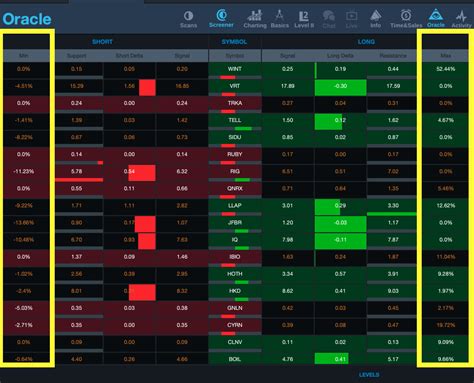Image resolution: width=474 pixels, height=383 pixels.
Task: Click TELL Max value 4.67%
Action: (x=446, y=120)
